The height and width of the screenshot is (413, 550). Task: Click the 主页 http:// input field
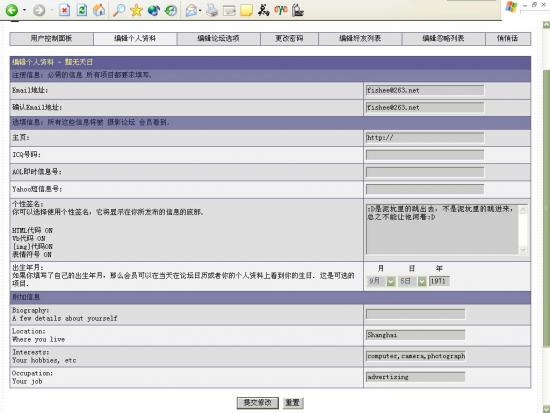[x=425, y=138]
